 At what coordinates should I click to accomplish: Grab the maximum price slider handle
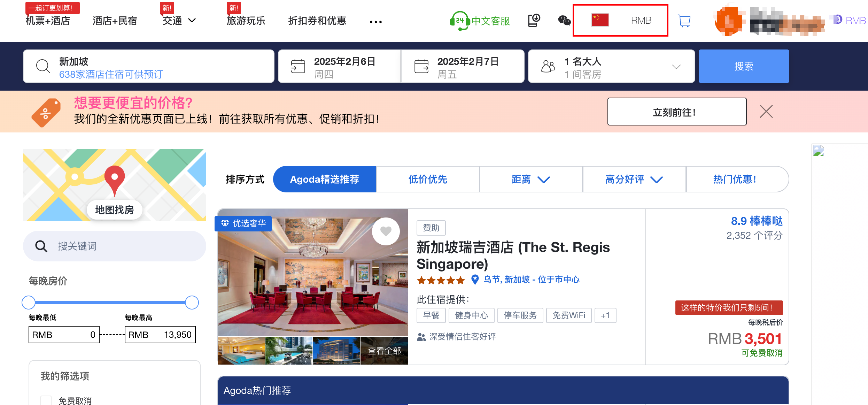(192, 302)
